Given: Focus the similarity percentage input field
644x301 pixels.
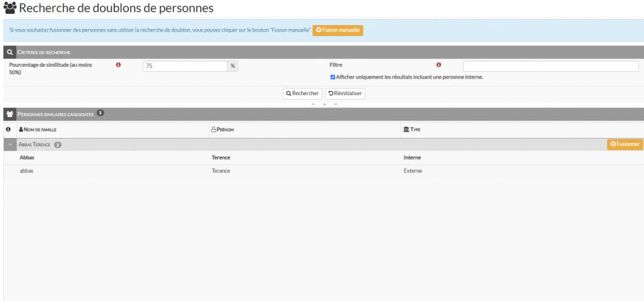Looking at the screenshot, I should pyautogui.click(x=185, y=66).
